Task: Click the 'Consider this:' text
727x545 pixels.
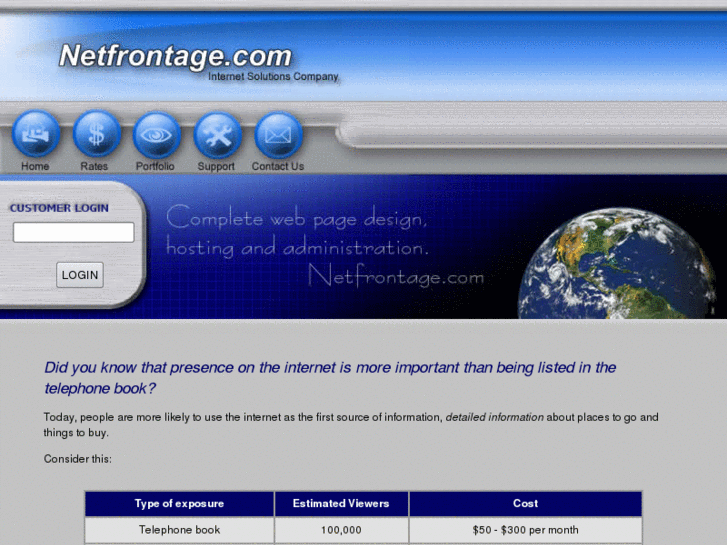Action: 78,459
